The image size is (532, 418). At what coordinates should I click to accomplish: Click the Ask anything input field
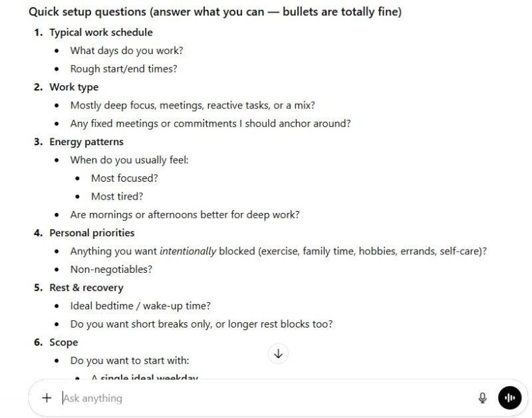click(x=199, y=397)
